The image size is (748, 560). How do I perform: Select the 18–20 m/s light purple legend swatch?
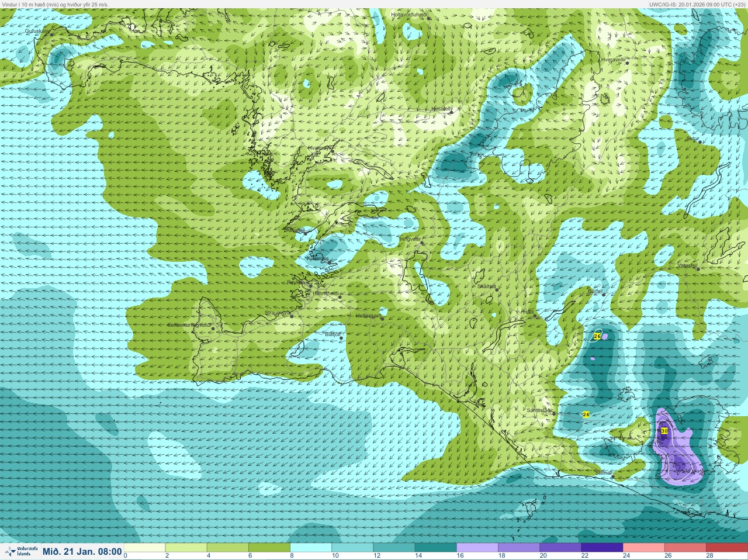(518, 548)
